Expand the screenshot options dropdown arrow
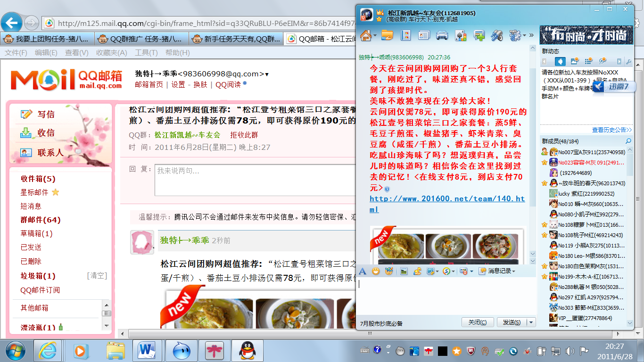The width and height of the screenshot is (644, 362). [x=437, y=271]
